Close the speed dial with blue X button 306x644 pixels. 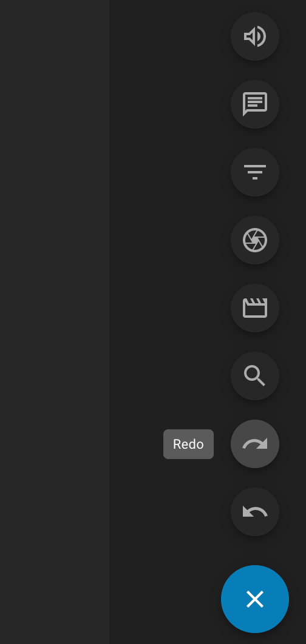coord(255,599)
